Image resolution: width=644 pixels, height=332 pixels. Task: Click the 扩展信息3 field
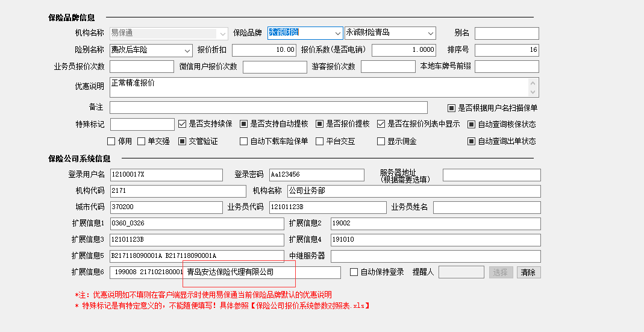click(x=197, y=240)
